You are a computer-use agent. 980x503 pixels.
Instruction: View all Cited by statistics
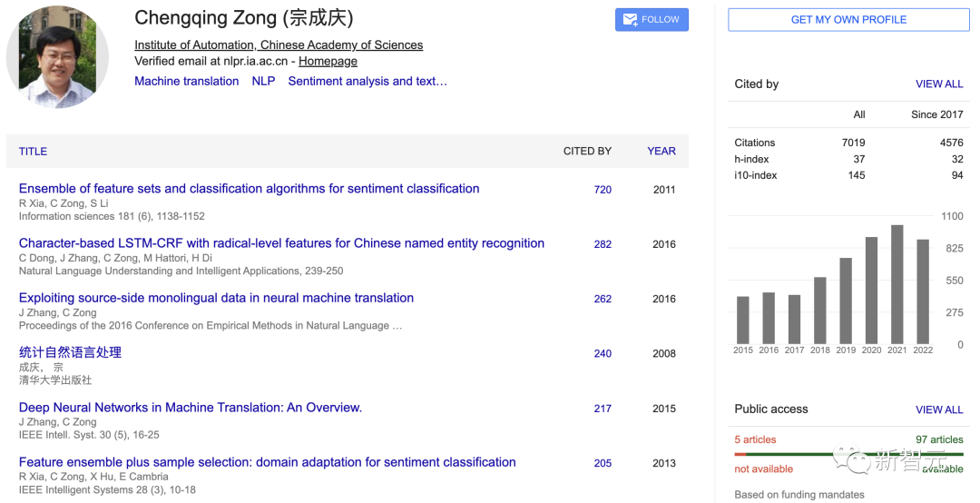[939, 84]
